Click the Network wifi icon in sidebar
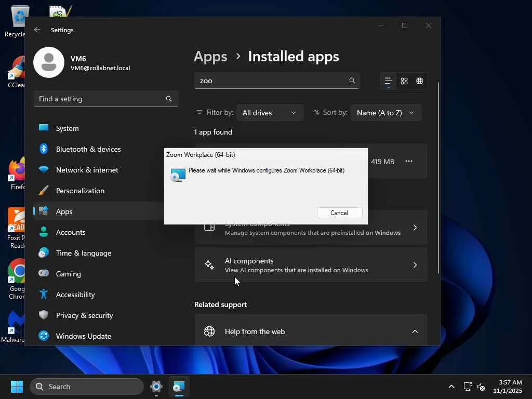The width and height of the screenshot is (532, 399). (44, 169)
